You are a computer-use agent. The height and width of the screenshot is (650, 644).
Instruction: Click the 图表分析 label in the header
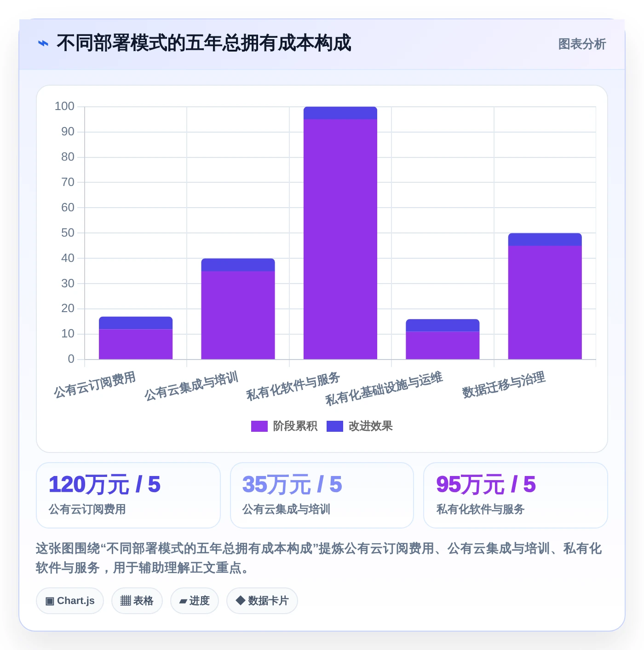582,44
